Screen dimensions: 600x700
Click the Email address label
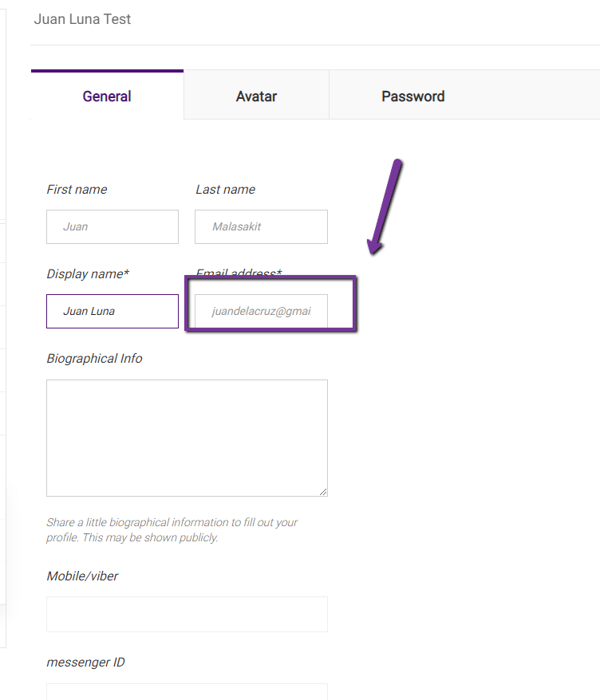pyautogui.click(x=239, y=274)
